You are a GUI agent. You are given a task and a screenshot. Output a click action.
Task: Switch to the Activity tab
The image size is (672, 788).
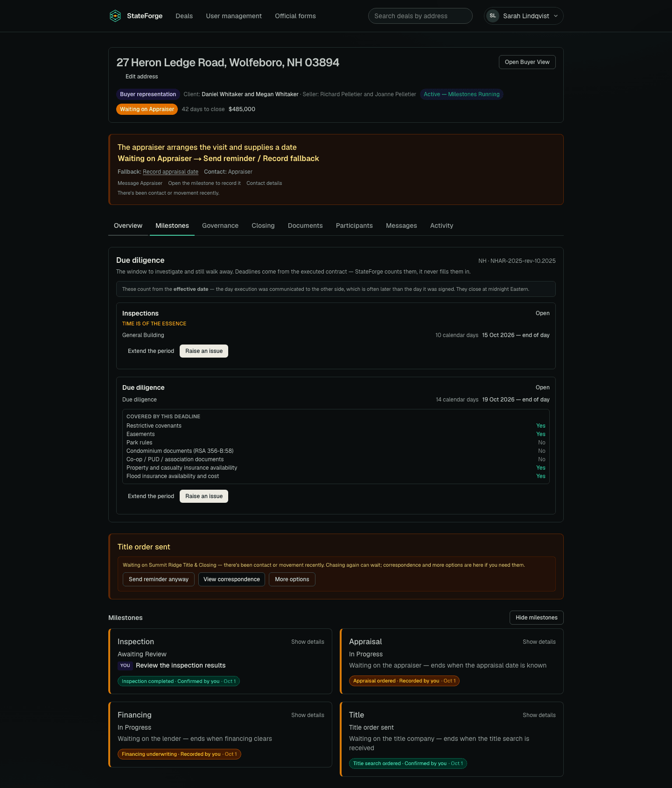441,225
